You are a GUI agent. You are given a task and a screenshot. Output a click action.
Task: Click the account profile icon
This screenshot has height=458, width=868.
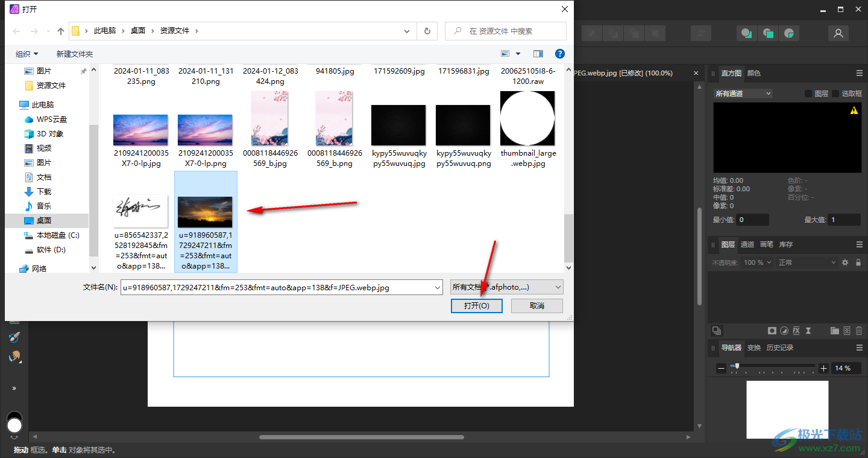pos(838,33)
